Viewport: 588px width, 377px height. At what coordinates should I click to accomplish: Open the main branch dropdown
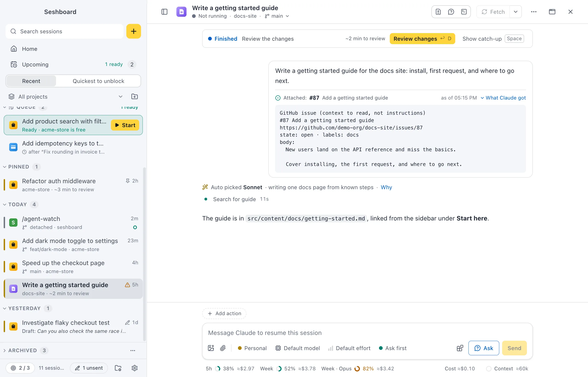coord(277,16)
